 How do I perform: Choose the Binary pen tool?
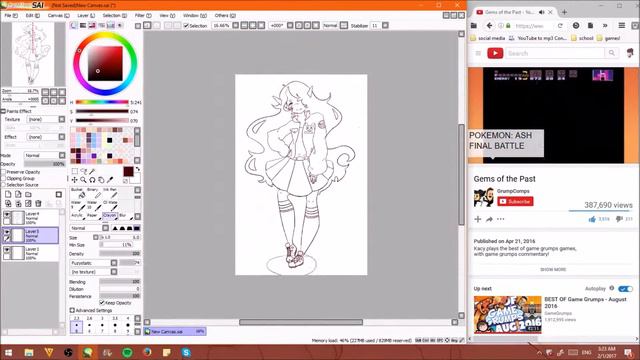click(93, 193)
